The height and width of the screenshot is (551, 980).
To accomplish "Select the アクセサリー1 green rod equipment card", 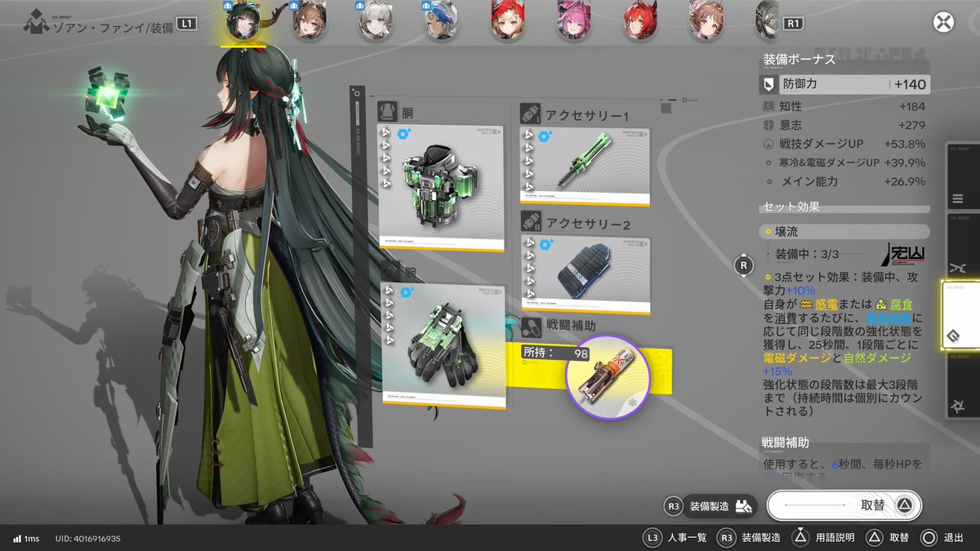I will coord(585,166).
